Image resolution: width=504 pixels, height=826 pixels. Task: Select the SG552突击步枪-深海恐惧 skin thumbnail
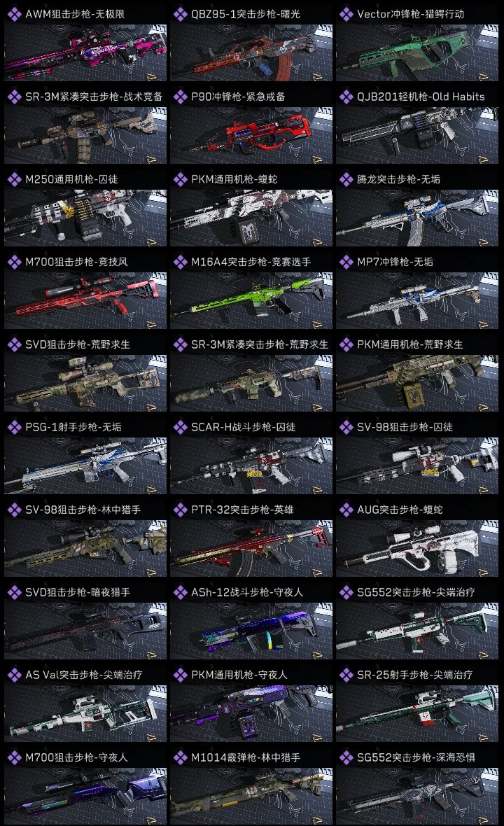tap(417, 796)
